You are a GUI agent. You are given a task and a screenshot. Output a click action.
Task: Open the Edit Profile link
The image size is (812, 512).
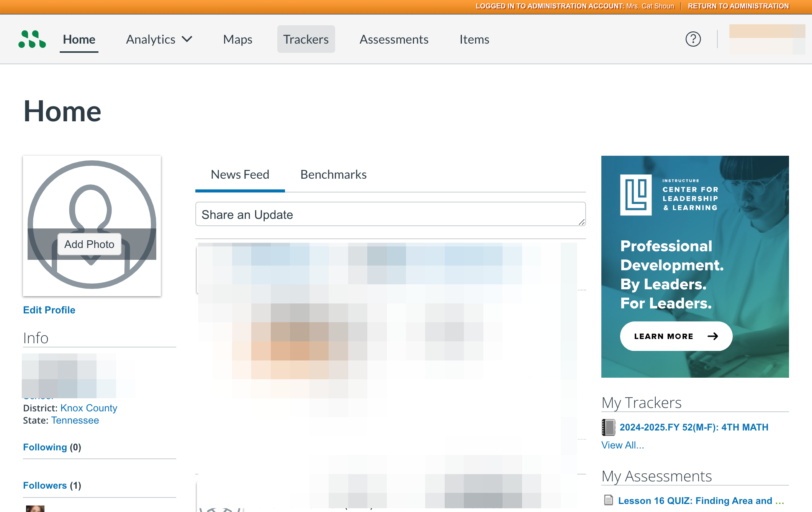click(49, 310)
